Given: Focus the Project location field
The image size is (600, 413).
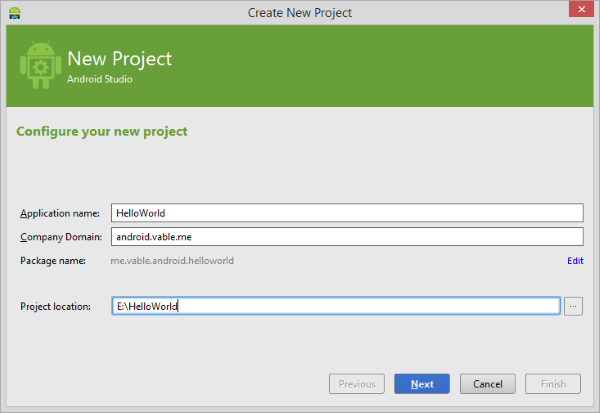Looking at the screenshot, I should pos(336,306).
